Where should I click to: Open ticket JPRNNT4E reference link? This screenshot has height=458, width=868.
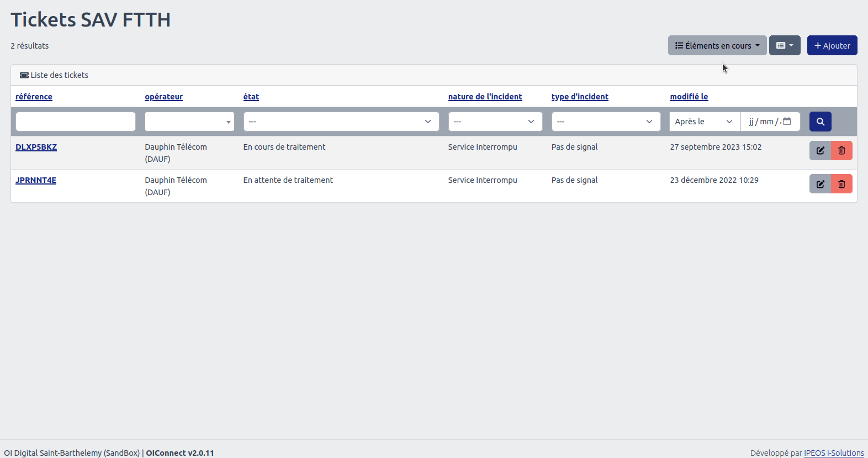pos(36,180)
